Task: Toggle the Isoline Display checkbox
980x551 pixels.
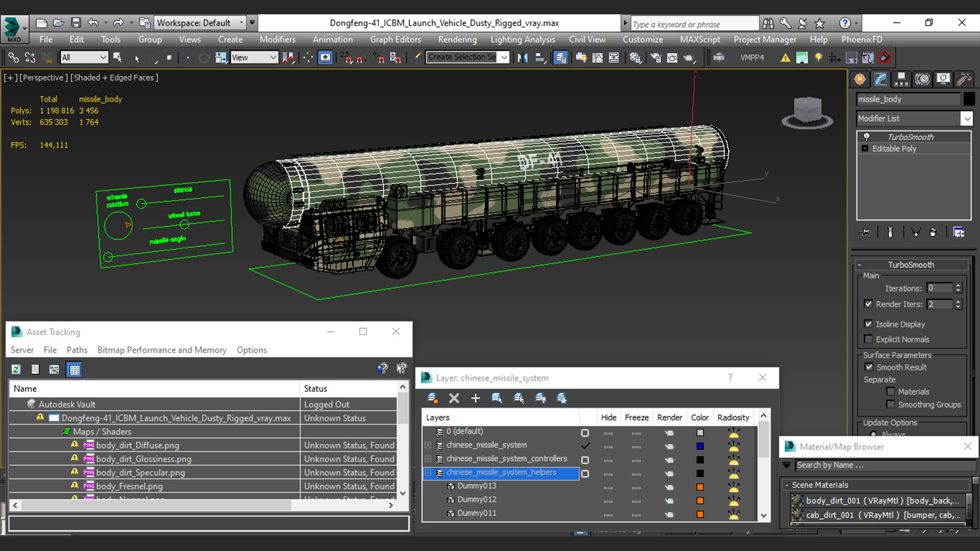Action: click(x=868, y=324)
